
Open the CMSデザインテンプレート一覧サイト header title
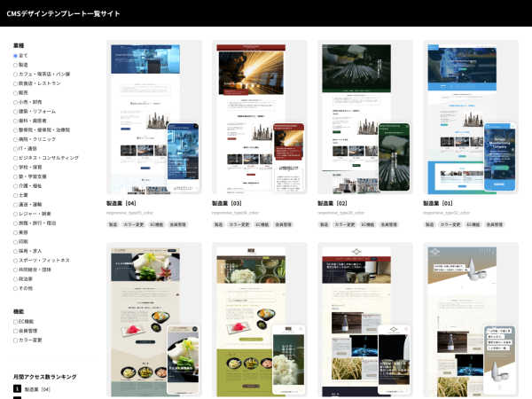[x=63, y=13]
